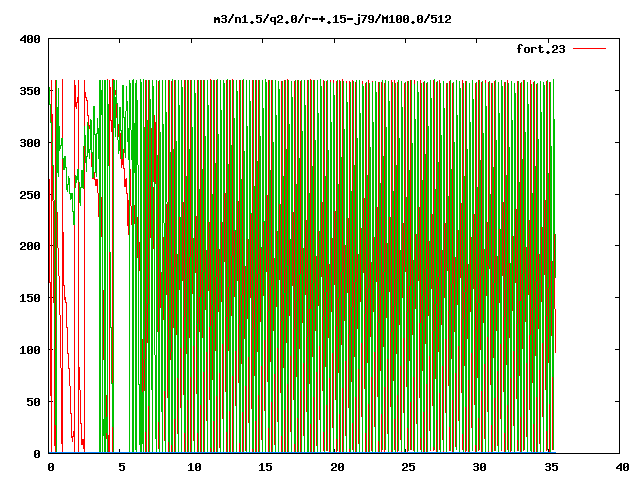This screenshot has width=640, height=480.
Task: Click the y-axis label 100
Action: 30,350
